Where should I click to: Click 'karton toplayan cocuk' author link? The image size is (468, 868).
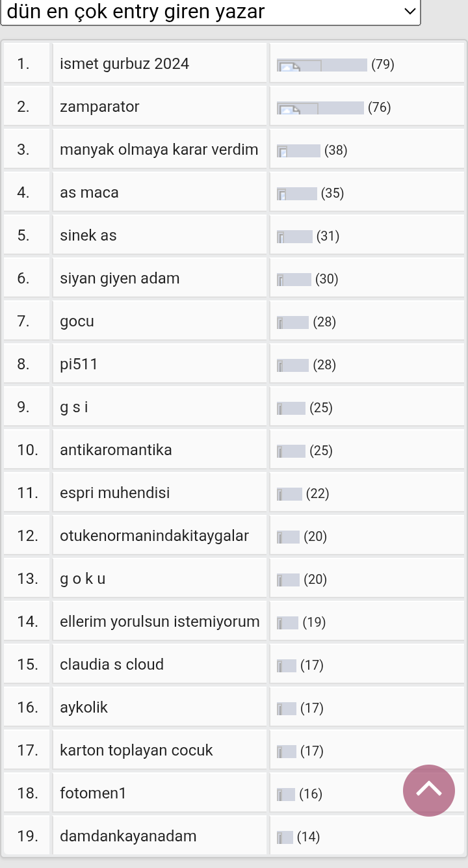[136, 750]
